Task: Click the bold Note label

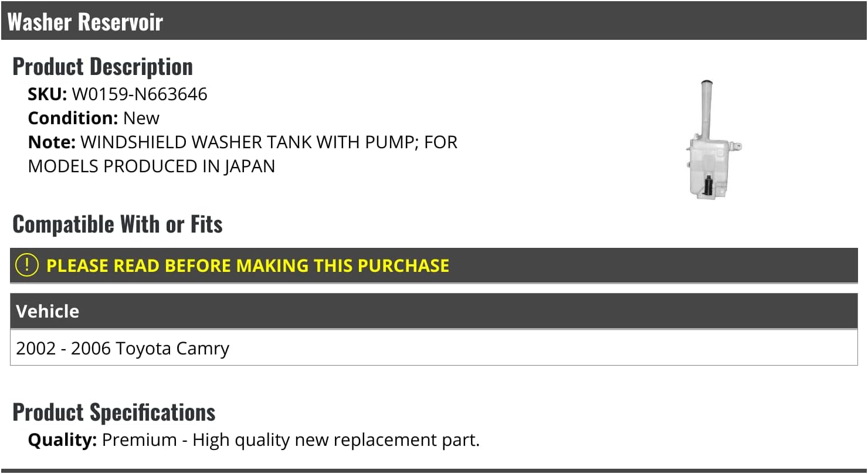Action: pos(52,142)
